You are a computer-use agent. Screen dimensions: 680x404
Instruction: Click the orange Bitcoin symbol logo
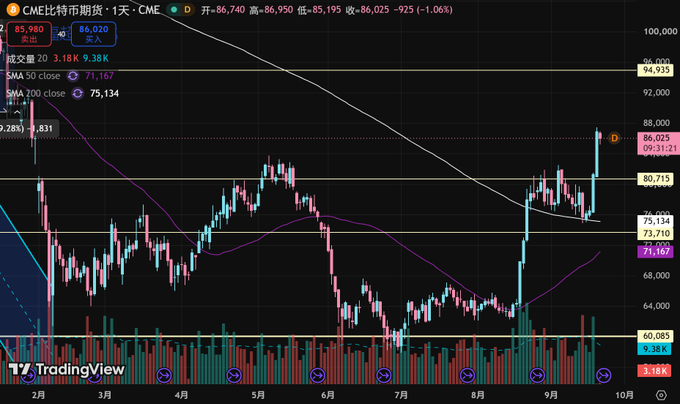pyautogui.click(x=13, y=10)
